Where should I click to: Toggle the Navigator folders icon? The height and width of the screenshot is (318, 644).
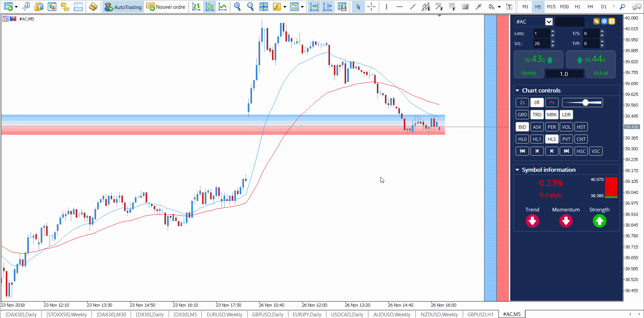pos(65,7)
